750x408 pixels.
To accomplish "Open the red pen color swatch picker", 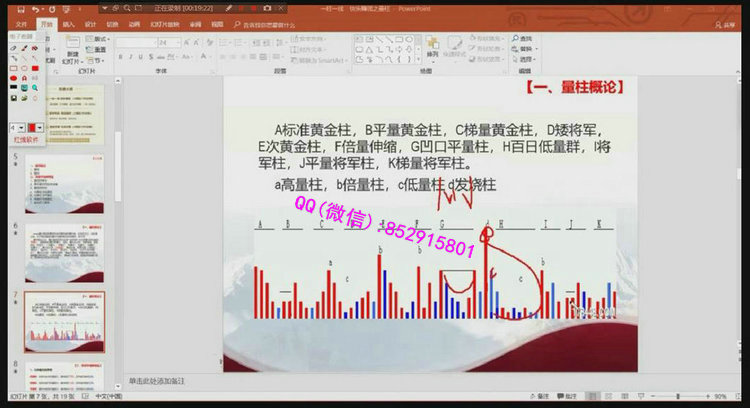I will (38, 128).
